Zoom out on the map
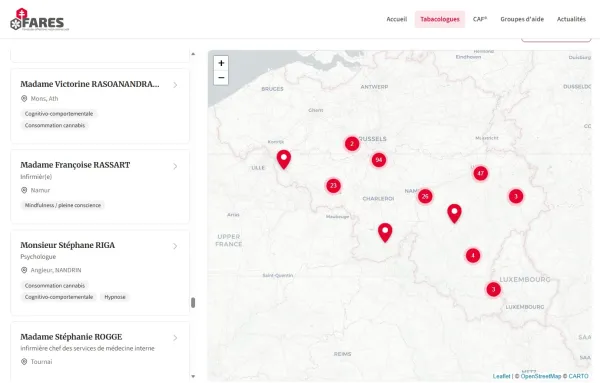Viewport: 600px width, 383px height. coord(221,78)
